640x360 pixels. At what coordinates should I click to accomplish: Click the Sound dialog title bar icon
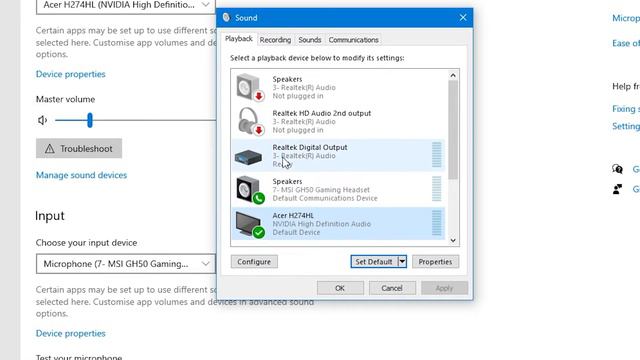tap(227, 18)
